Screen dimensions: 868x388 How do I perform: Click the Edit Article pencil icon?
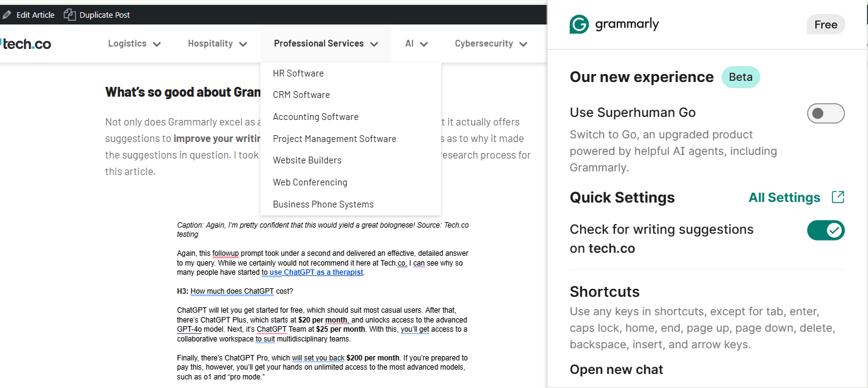(x=6, y=14)
